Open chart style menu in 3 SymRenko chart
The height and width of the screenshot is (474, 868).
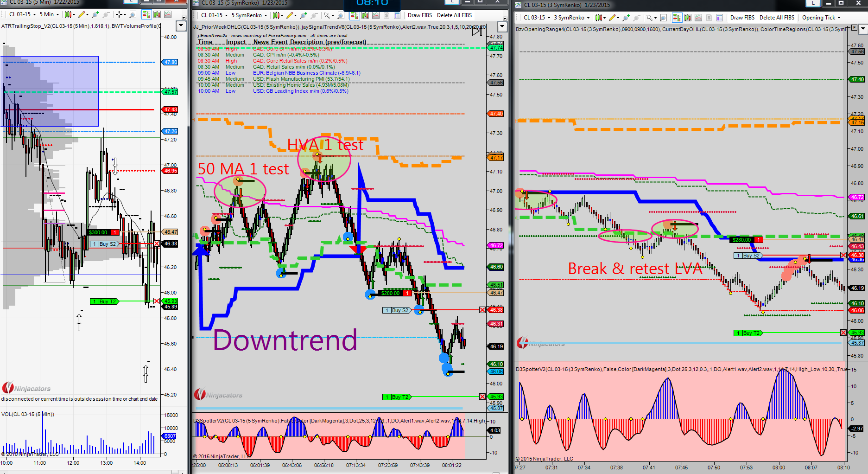point(601,18)
